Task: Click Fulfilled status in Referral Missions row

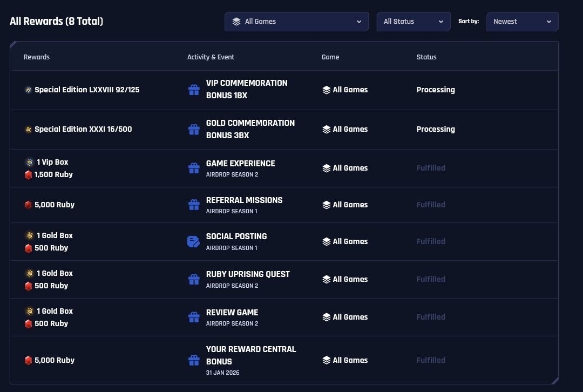Action: pyautogui.click(x=431, y=205)
